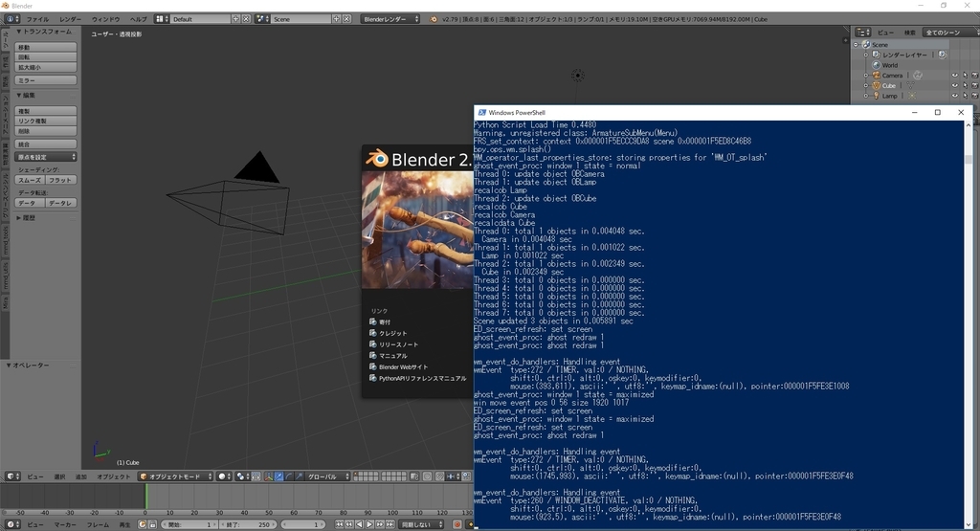Open sync mode dropdown in timeline
Screen dimensions: 980x531
[x=422, y=524]
